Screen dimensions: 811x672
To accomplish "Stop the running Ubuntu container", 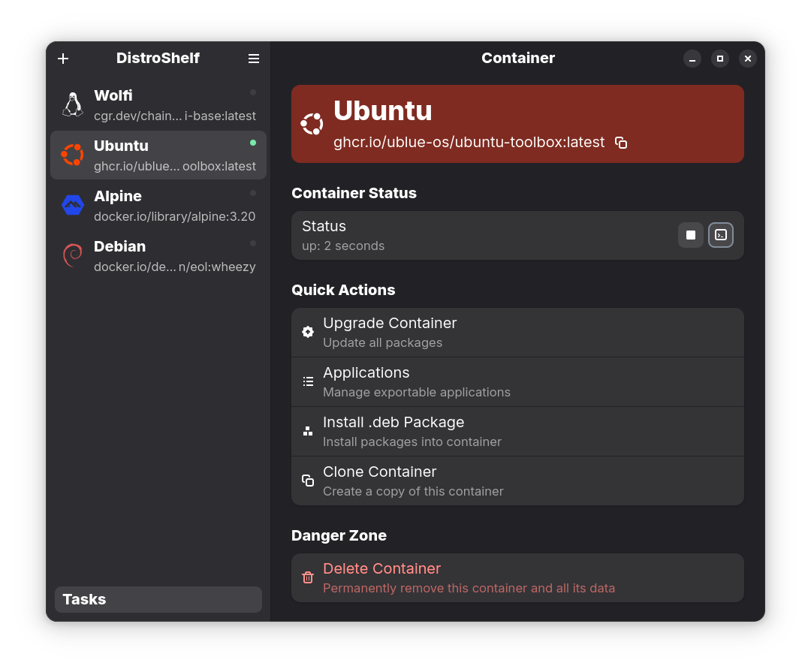I will [x=690, y=235].
